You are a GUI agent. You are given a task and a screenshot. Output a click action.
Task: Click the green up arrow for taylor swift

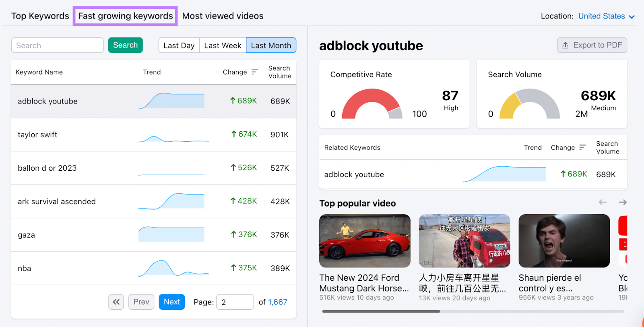click(234, 134)
